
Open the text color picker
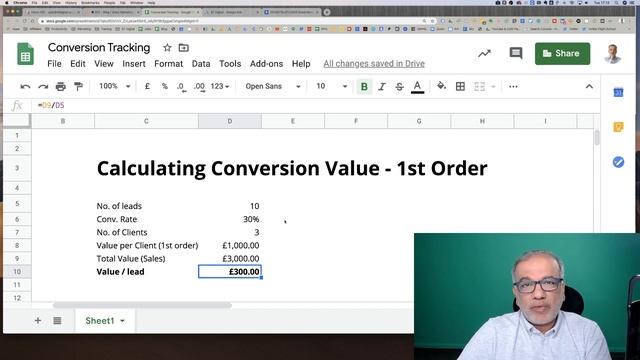click(417, 87)
